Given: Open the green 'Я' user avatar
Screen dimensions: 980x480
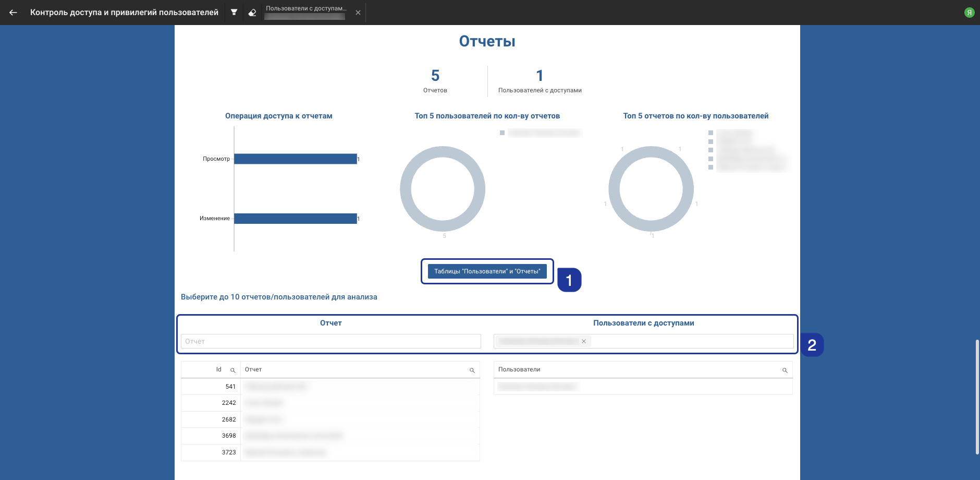Looking at the screenshot, I should [969, 13].
